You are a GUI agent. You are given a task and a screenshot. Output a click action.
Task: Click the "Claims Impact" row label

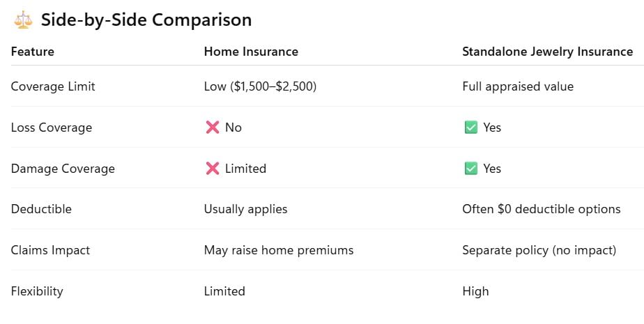point(50,250)
